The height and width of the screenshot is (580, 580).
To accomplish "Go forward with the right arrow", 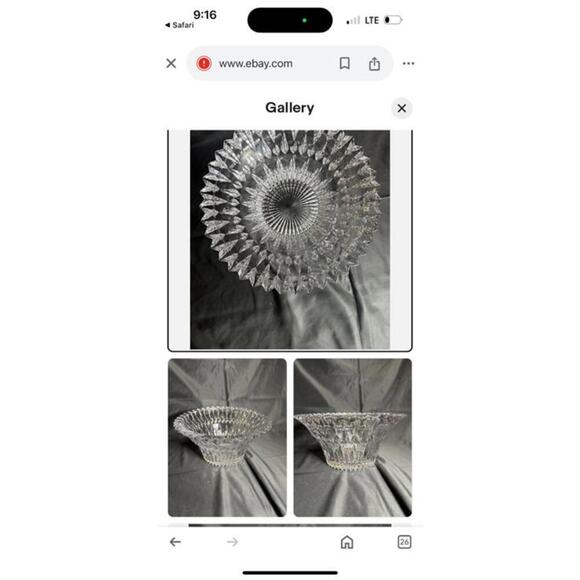I will pos(232,542).
